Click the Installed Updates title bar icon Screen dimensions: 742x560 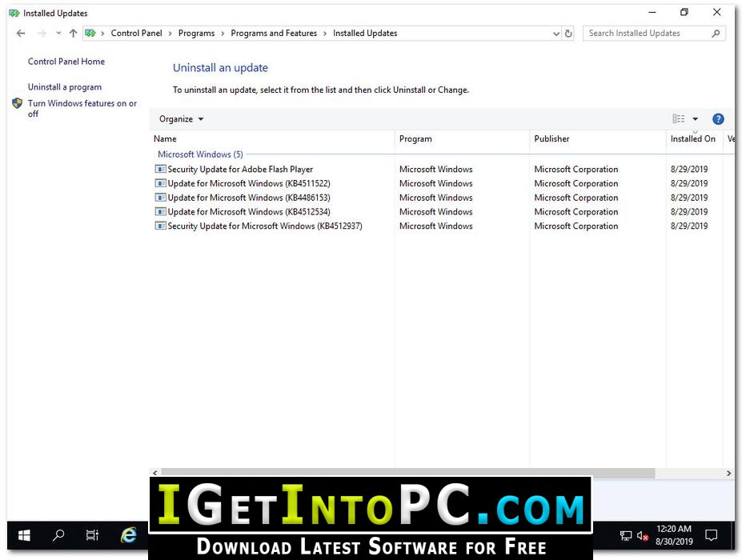click(x=14, y=14)
